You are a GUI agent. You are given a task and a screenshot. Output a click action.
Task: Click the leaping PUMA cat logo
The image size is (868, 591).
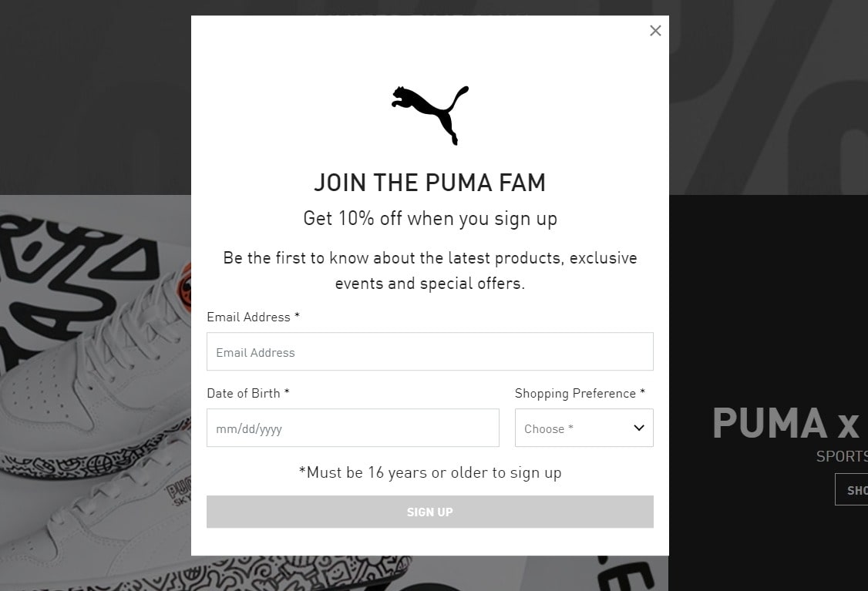[429, 114]
